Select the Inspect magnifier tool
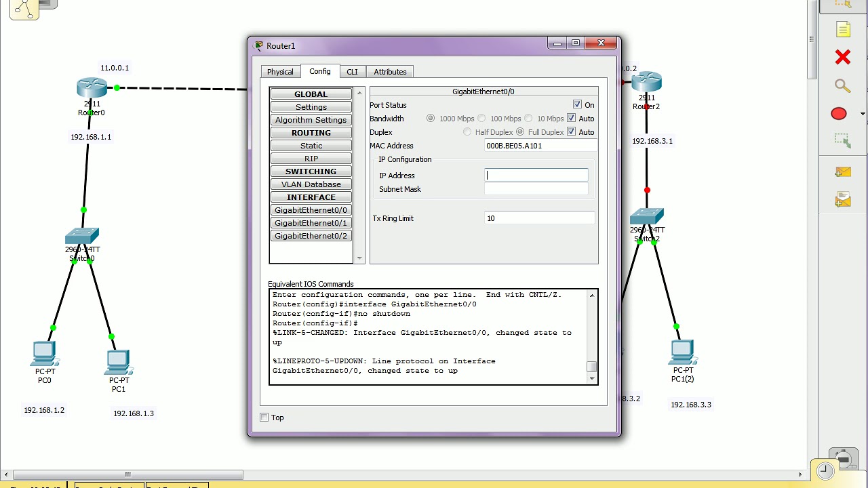The height and width of the screenshot is (488, 868). tap(843, 86)
